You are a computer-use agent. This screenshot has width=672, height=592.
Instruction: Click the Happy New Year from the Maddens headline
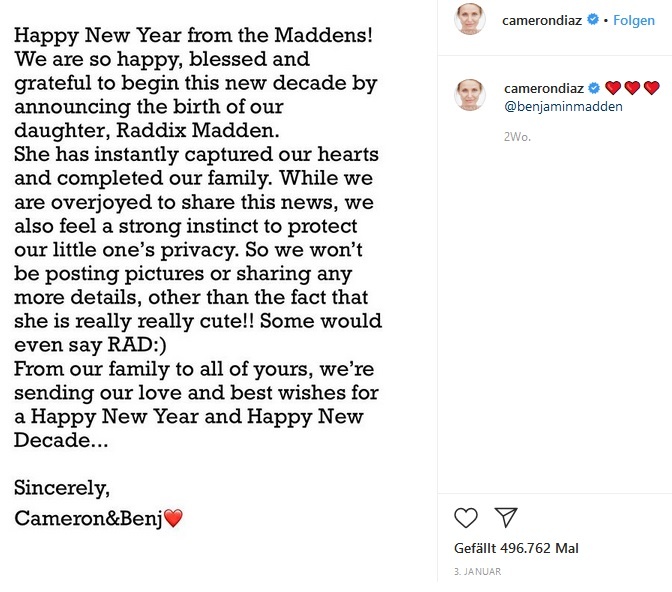tap(193, 35)
